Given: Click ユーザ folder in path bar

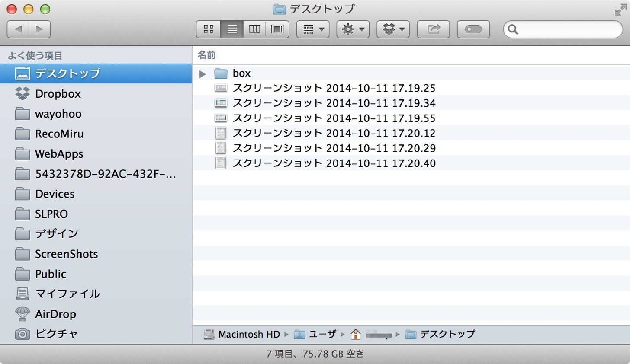Looking at the screenshot, I should (x=315, y=334).
